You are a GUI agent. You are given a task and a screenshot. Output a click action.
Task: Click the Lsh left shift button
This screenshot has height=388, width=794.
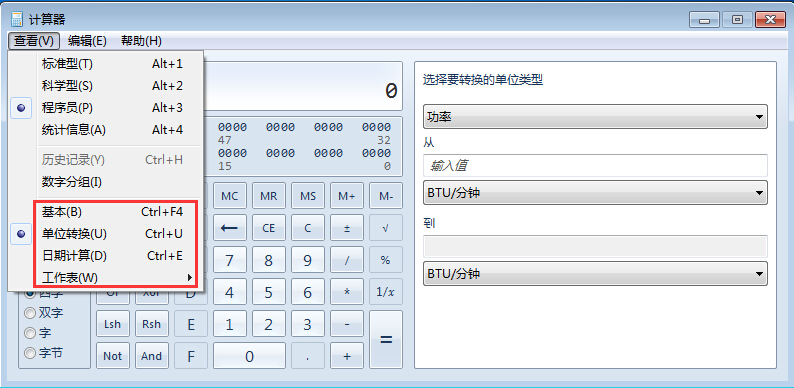click(x=112, y=324)
